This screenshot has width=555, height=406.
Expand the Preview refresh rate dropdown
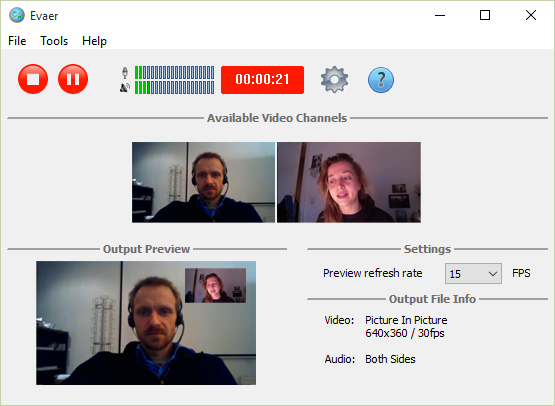(x=473, y=273)
